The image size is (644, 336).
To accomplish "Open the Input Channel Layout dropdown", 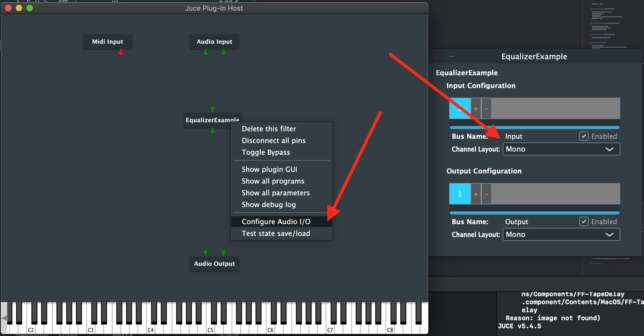I will [x=561, y=149].
